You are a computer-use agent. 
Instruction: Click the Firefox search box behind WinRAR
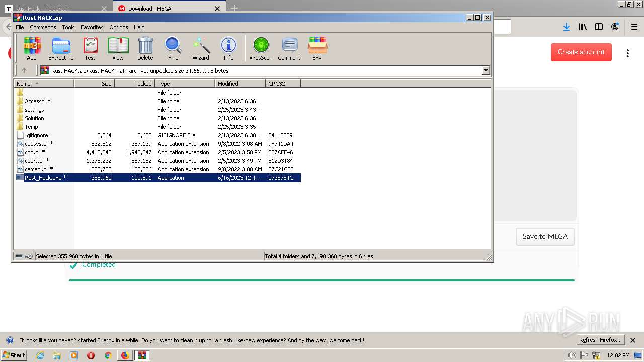[x=502, y=27]
